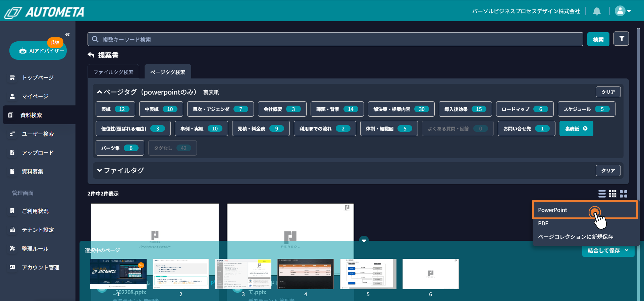Switch to large grid view icon
The width and height of the screenshot is (644, 301).
tap(623, 193)
